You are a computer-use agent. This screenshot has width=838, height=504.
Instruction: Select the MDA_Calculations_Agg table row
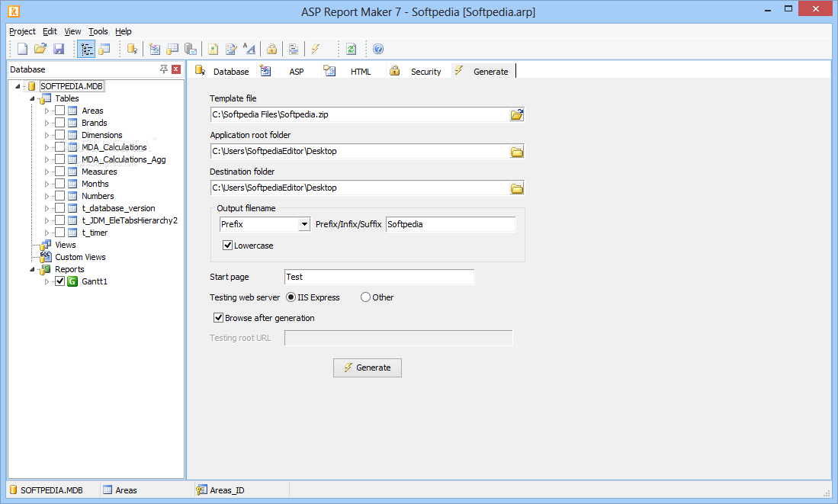124,159
